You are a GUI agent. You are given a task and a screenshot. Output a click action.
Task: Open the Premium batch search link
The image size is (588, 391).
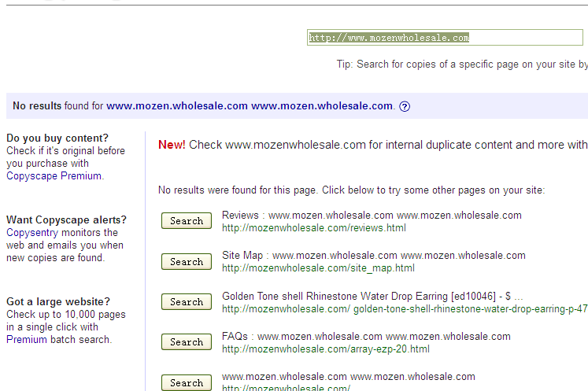click(x=27, y=340)
